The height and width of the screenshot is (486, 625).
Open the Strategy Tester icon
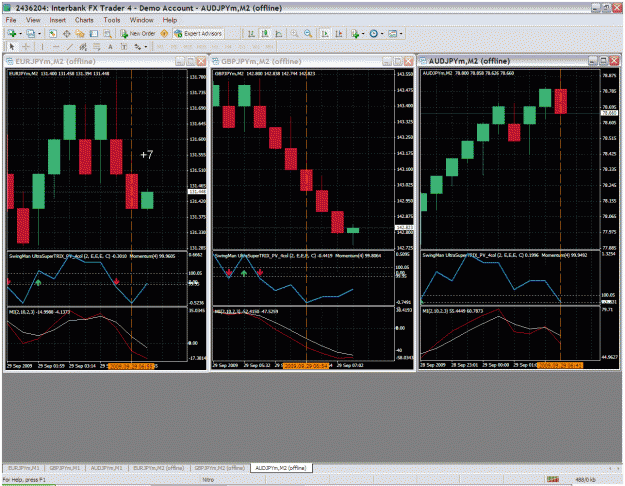[107, 34]
